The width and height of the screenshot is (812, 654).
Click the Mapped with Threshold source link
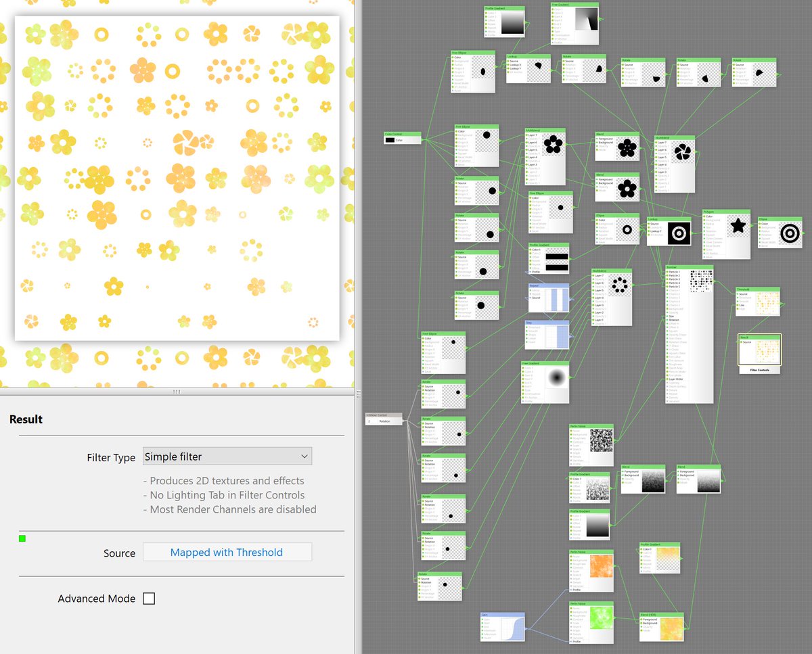coord(227,553)
